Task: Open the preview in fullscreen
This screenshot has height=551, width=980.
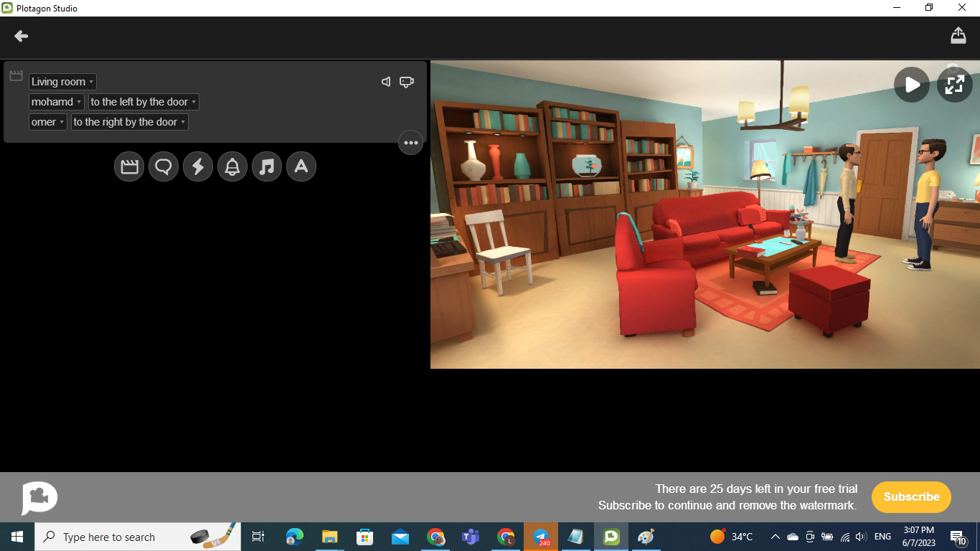Action: pyautogui.click(x=955, y=85)
